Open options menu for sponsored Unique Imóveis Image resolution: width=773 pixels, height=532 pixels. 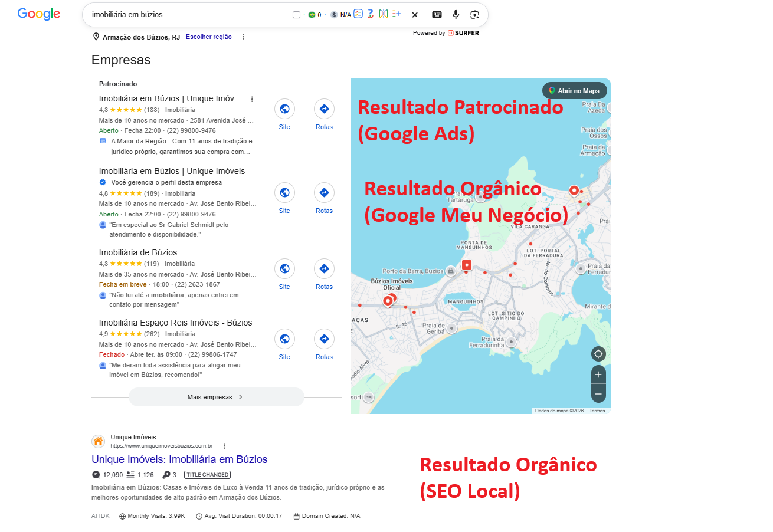[x=252, y=99]
